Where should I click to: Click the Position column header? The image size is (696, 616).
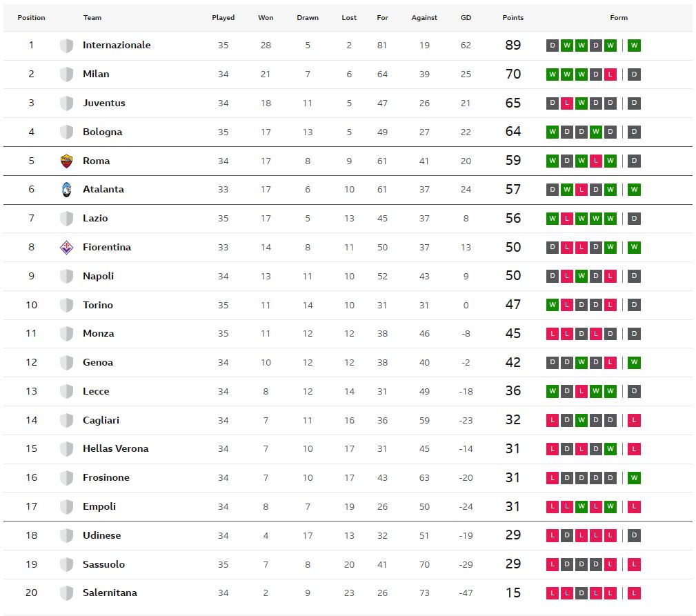[31, 17]
